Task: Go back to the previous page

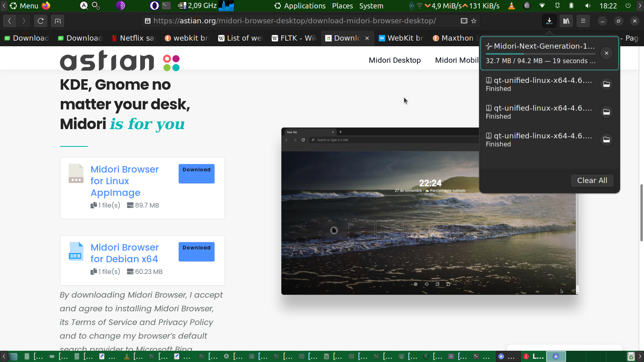Action: coord(9,21)
